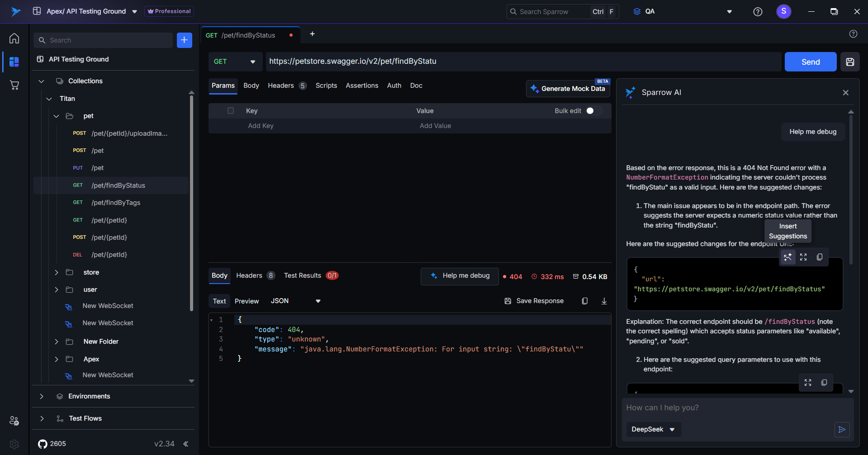868x455 pixels.
Task: Click the save request floppy icon
Action: coord(850,62)
